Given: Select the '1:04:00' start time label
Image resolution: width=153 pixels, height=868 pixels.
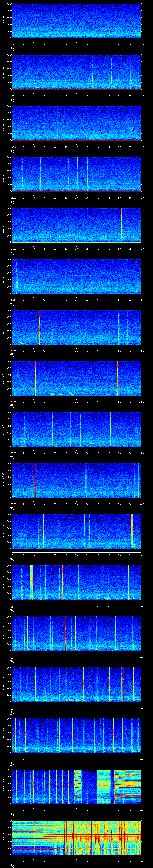Looking at the screenshot, I should click(12, 249).
